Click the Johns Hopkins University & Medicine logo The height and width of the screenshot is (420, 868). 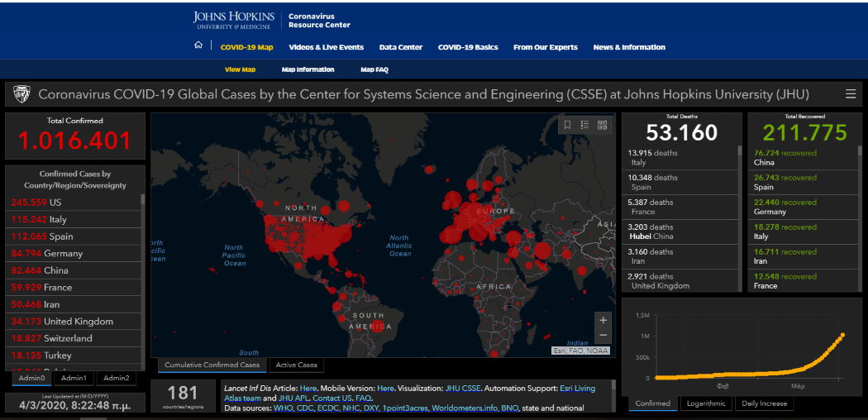click(232, 21)
